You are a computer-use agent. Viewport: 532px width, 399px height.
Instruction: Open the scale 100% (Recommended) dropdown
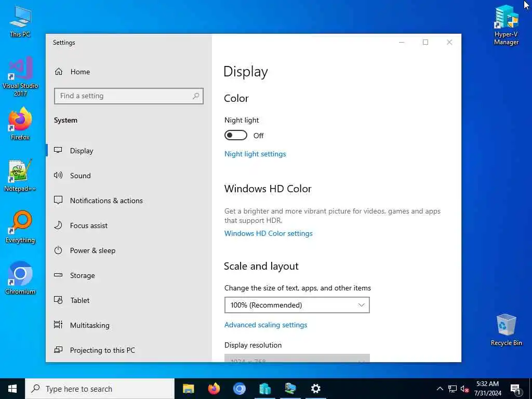click(x=297, y=305)
